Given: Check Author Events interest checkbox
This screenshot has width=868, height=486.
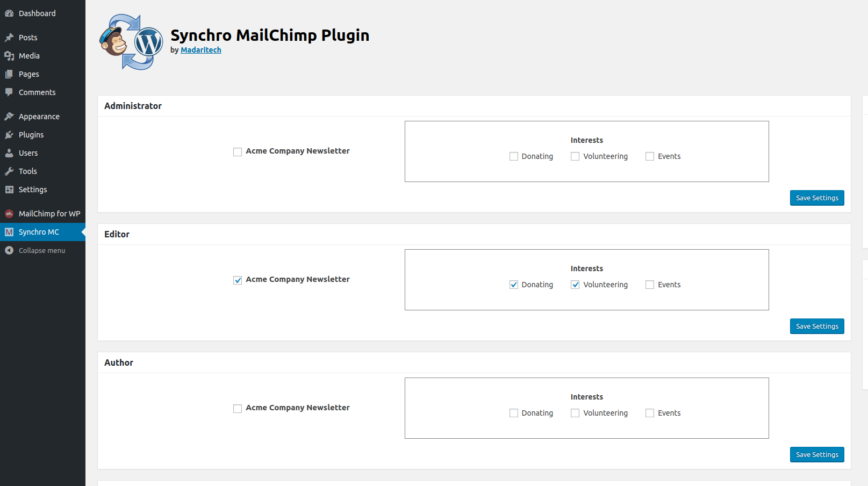Looking at the screenshot, I should coord(650,413).
